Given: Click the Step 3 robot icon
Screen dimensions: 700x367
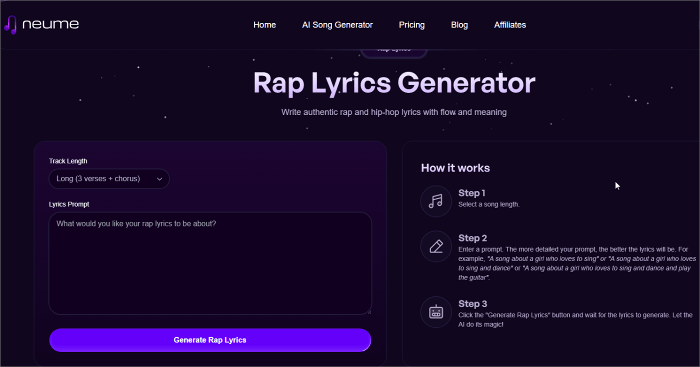Looking at the screenshot, I should [436, 312].
